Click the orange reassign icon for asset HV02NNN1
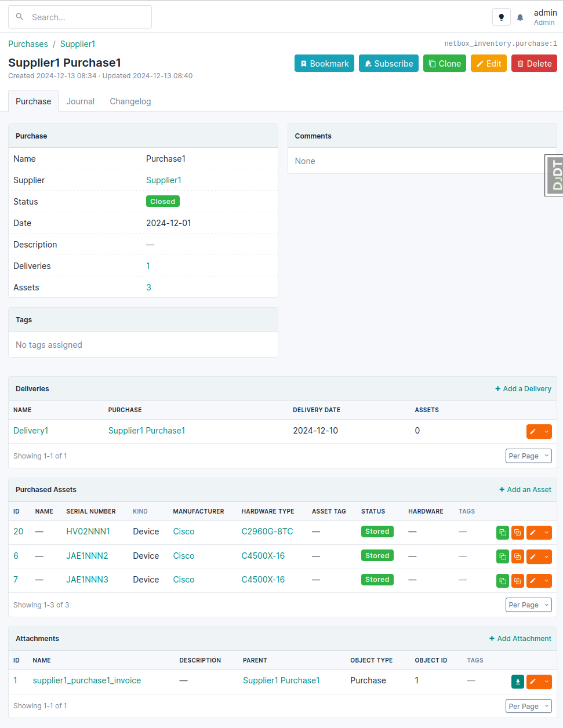The width and height of the screenshot is (563, 728). [518, 532]
